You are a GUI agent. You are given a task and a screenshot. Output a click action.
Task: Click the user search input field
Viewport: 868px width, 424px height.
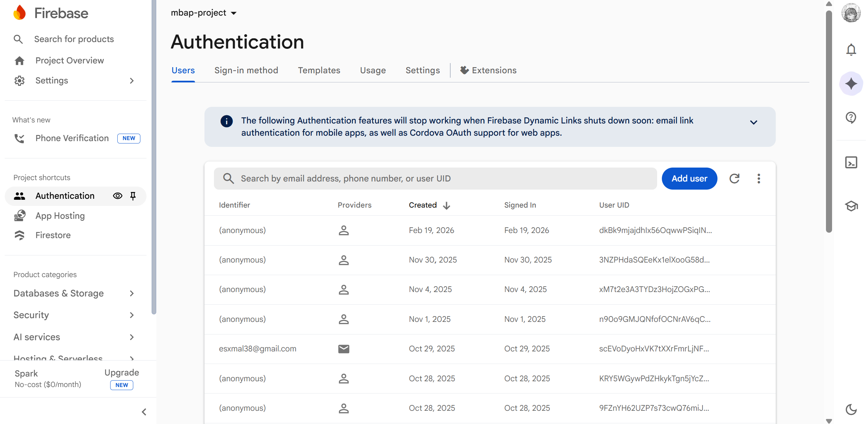435,179
